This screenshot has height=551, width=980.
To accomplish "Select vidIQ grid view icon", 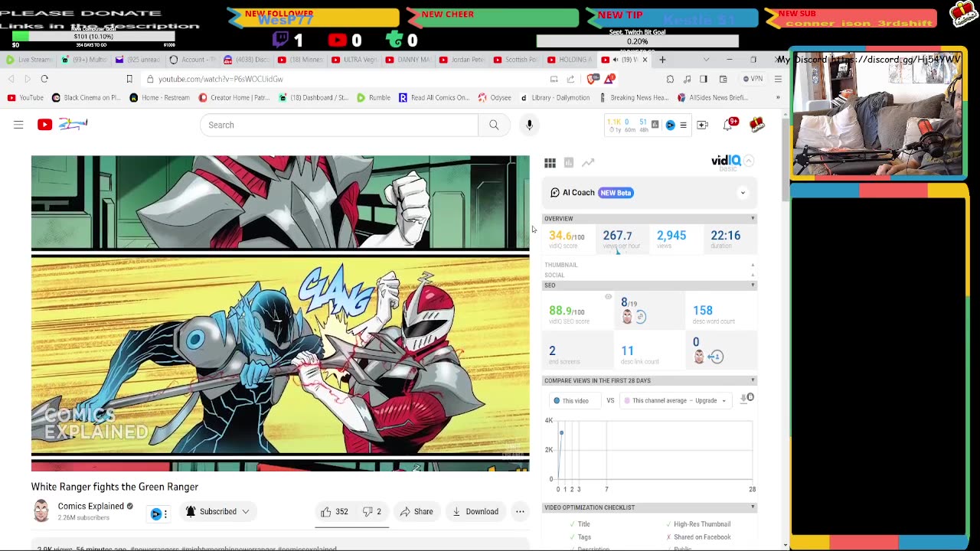I will point(550,162).
